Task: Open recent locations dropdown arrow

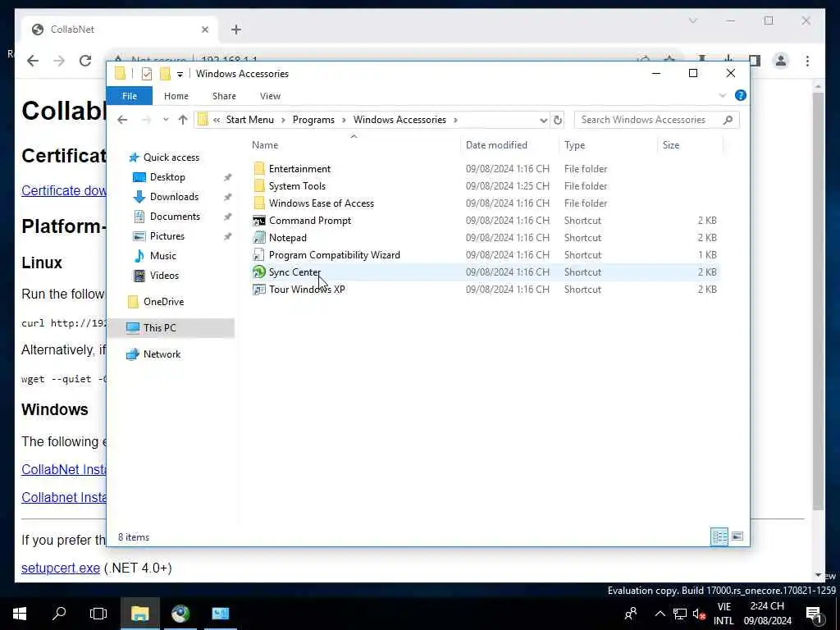Action: (166, 120)
